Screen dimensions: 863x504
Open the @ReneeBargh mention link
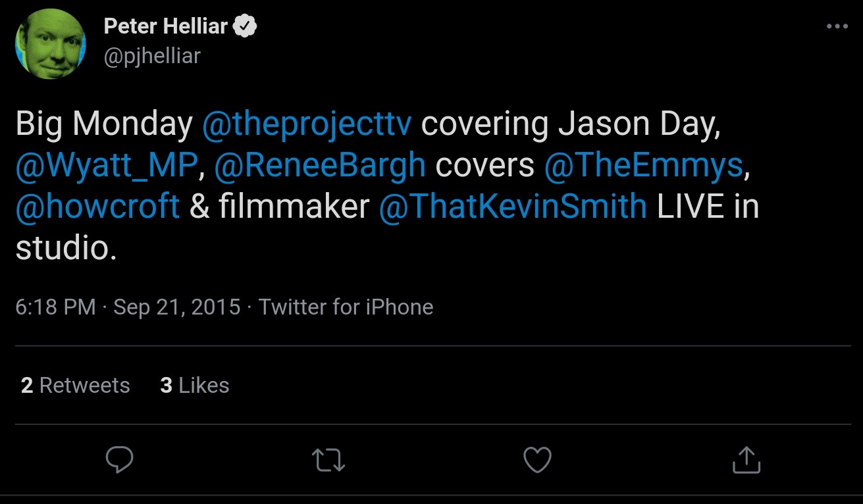pyautogui.click(x=320, y=165)
